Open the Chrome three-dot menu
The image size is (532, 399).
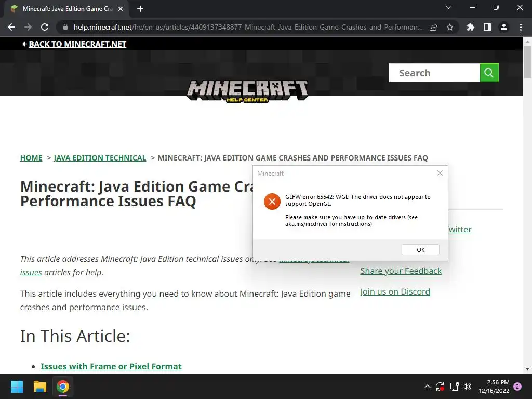tap(521, 27)
